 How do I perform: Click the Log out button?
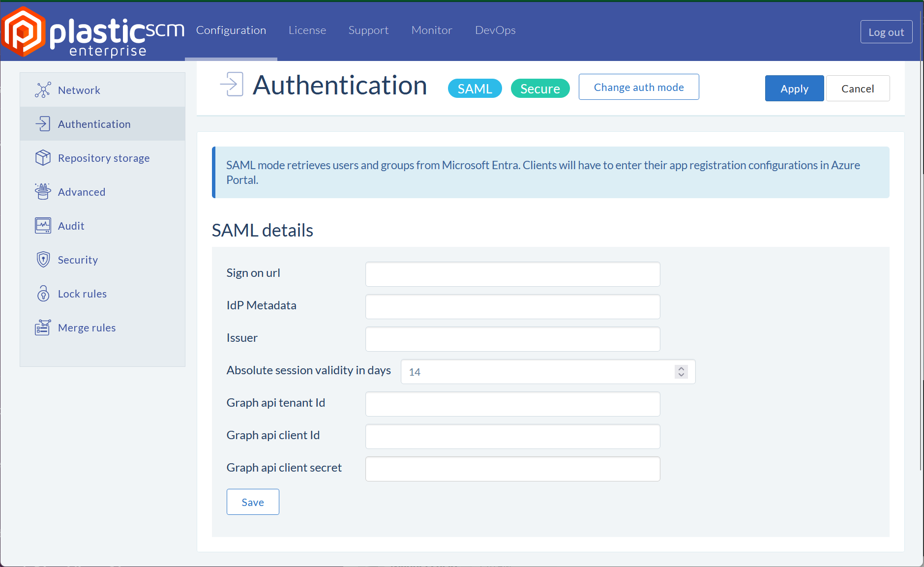tap(886, 32)
